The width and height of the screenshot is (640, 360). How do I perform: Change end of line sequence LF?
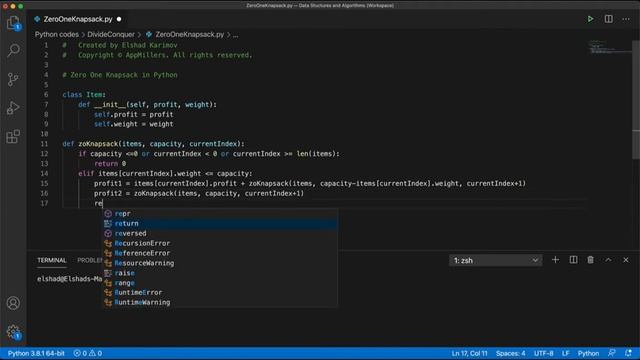565,353
